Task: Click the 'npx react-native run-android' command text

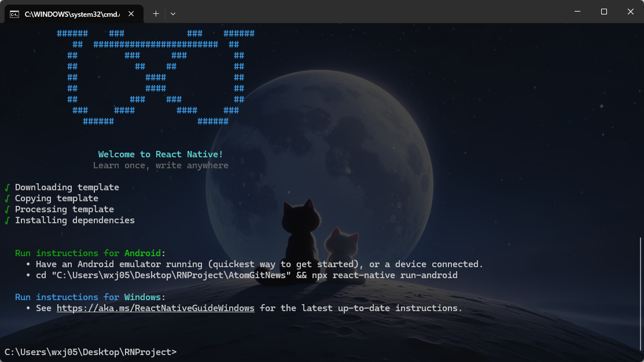Action: coord(384,275)
